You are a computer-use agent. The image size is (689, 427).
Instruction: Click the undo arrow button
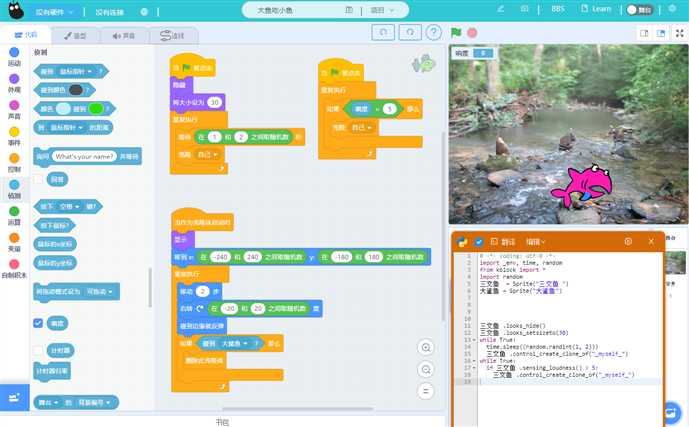pyautogui.click(x=382, y=32)
